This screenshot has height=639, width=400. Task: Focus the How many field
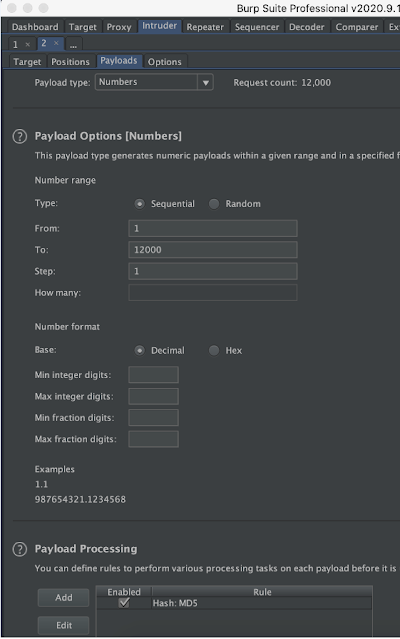click(x=213, y=293)
